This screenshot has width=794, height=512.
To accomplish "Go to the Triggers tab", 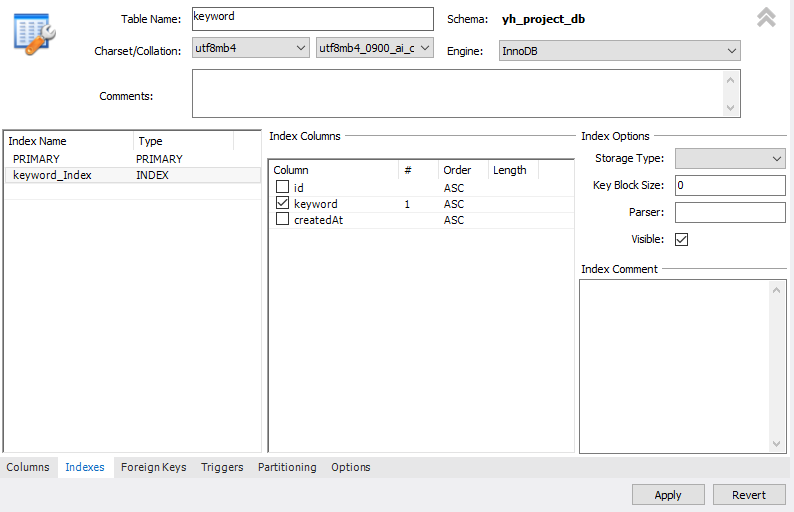I will tap(222, 467).
